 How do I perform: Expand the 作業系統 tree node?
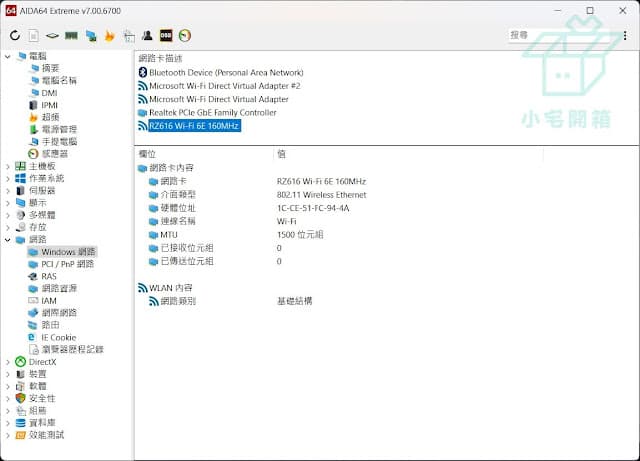coord(8,178)
